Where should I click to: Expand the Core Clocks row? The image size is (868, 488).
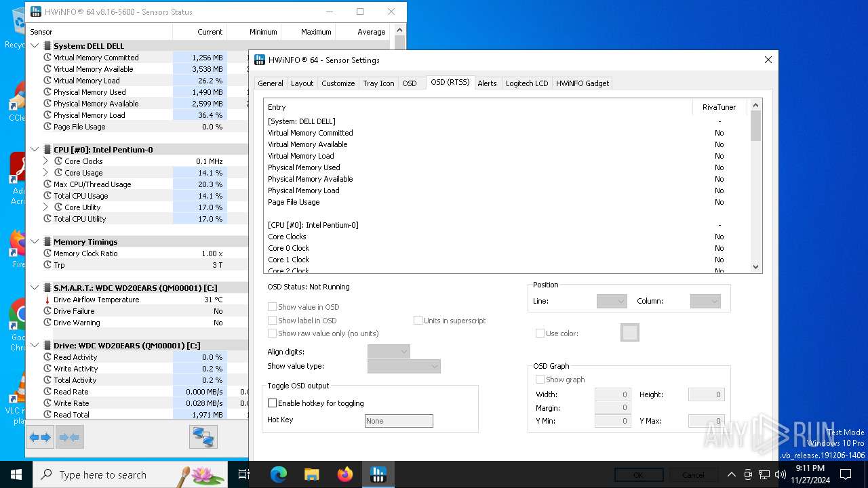45,161
